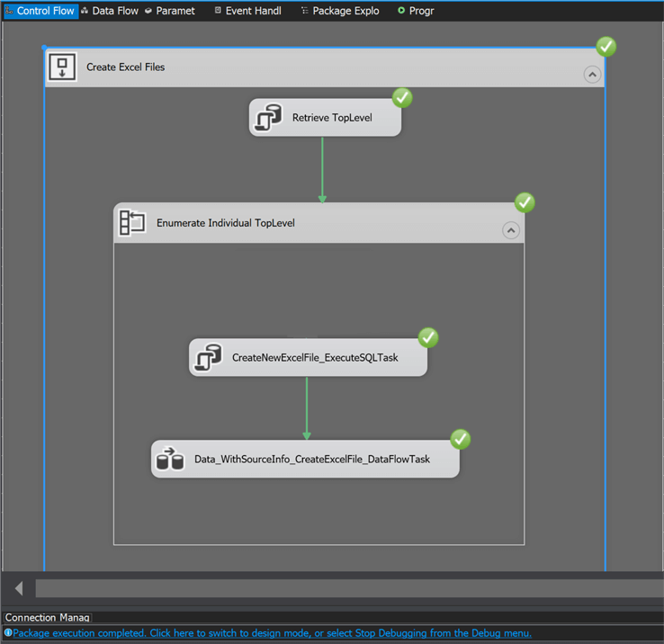Click the Enumerate Individual TopLevel loop icon
The image size is (664, 644).
[x=133, y=223]
